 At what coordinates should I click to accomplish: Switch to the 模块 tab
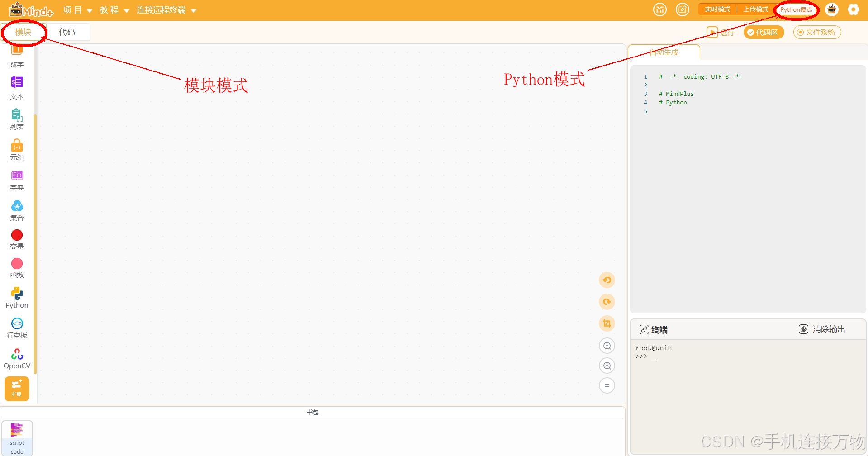click(23, 32)
